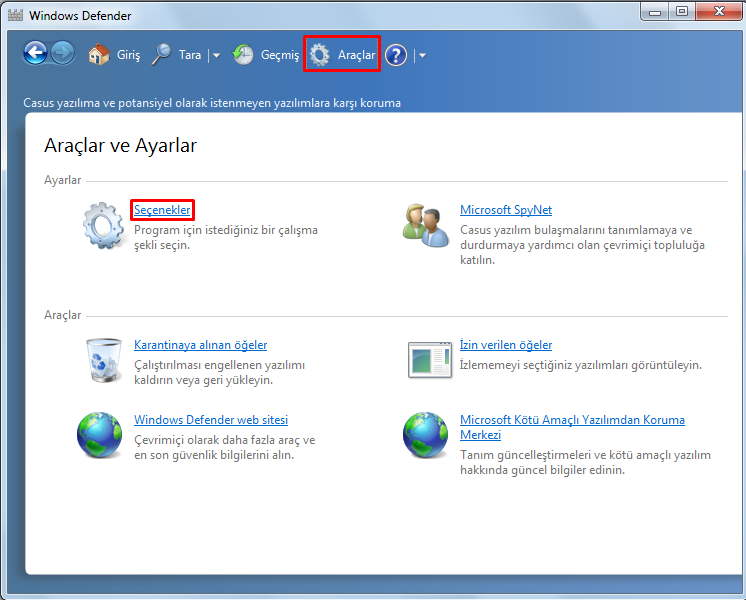Click the recycle bin icon for quarantined items

pyautogui.click(x=104, y=360)
